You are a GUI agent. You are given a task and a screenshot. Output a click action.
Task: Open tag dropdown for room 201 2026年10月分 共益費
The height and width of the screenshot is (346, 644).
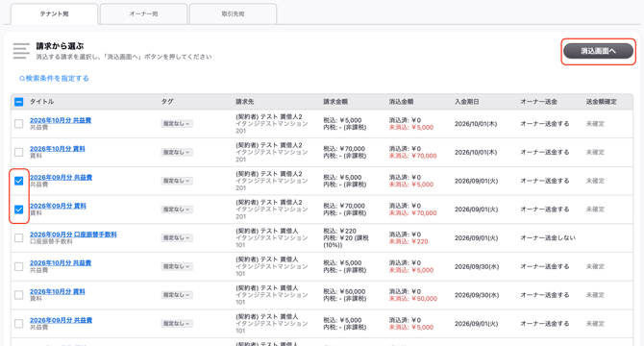(x=177, y=124)
